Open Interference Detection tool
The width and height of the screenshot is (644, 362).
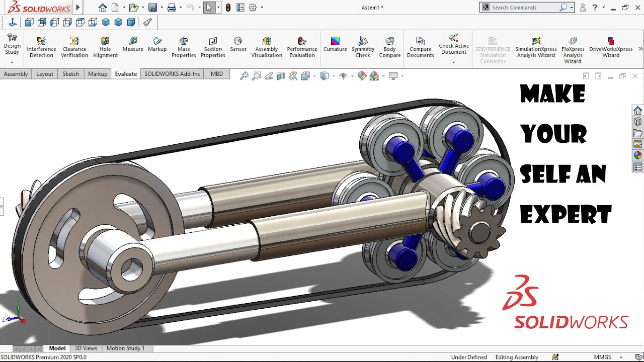[x=41, y=48]
